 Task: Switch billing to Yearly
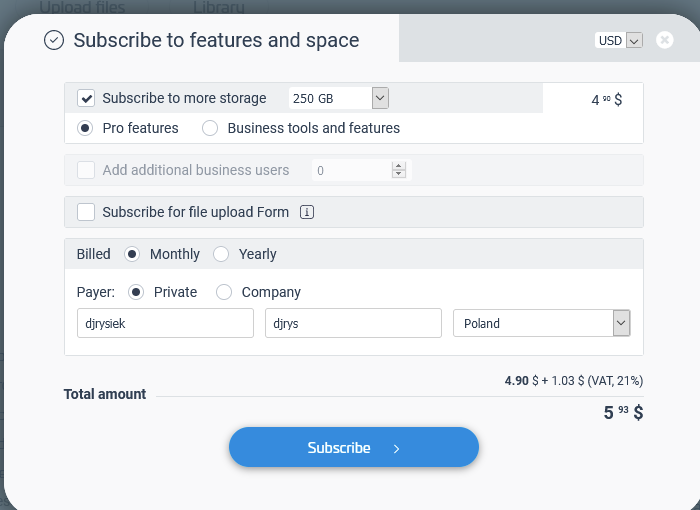[x=221, y=254]
